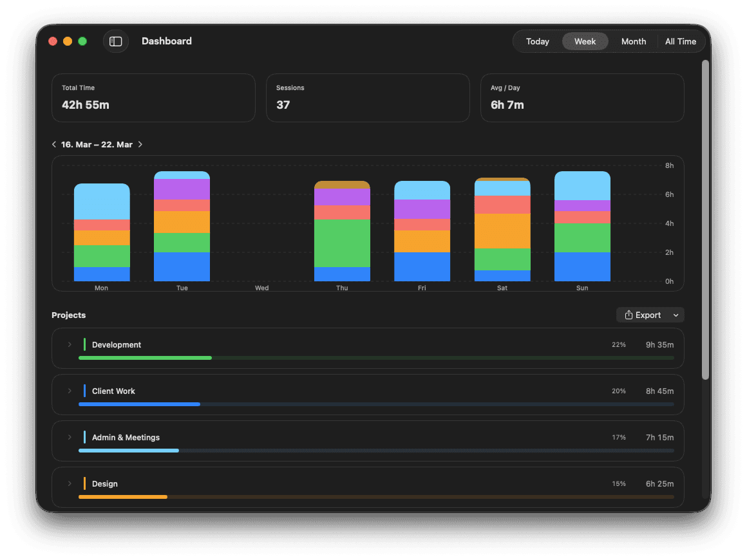Toggle the sidebar panel icon
This screenshot has height=560, width=747.
(116, 41)
